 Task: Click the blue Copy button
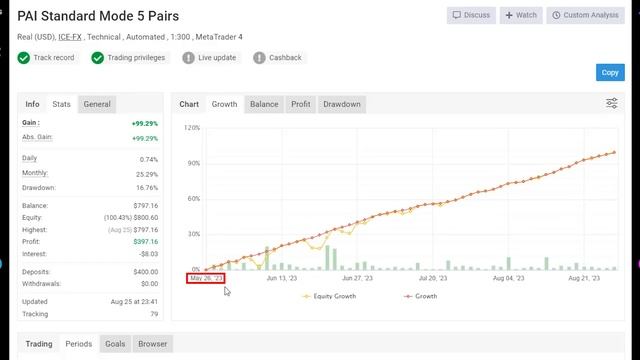[610, 72]
